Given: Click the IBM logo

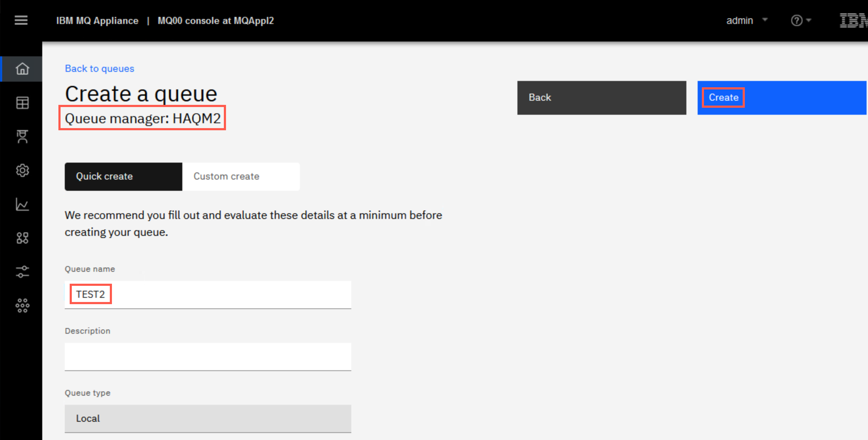Looking at the screenshot, I should click(x=854, y=20).
